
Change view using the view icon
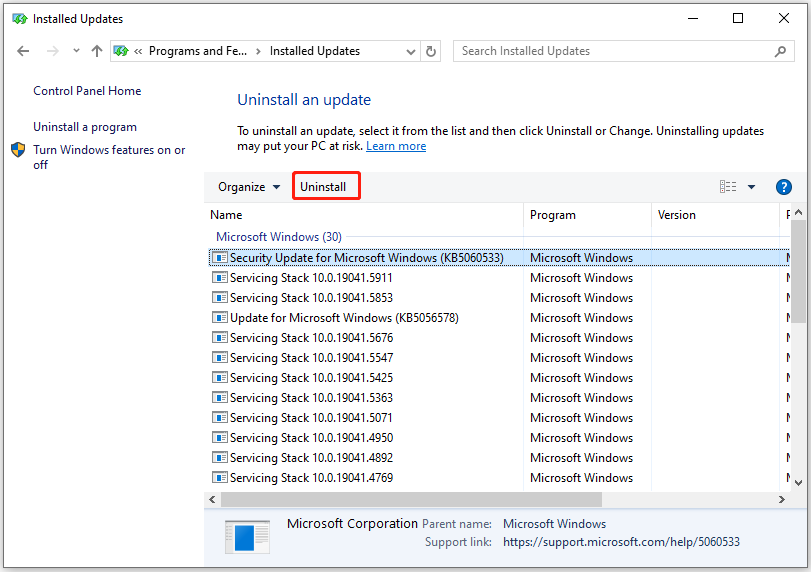728,187
